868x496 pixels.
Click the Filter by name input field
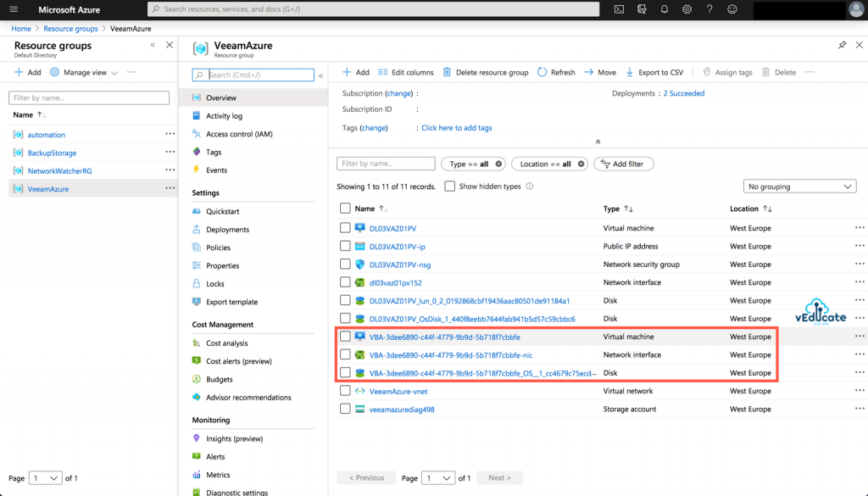click(x=386, y=164)
